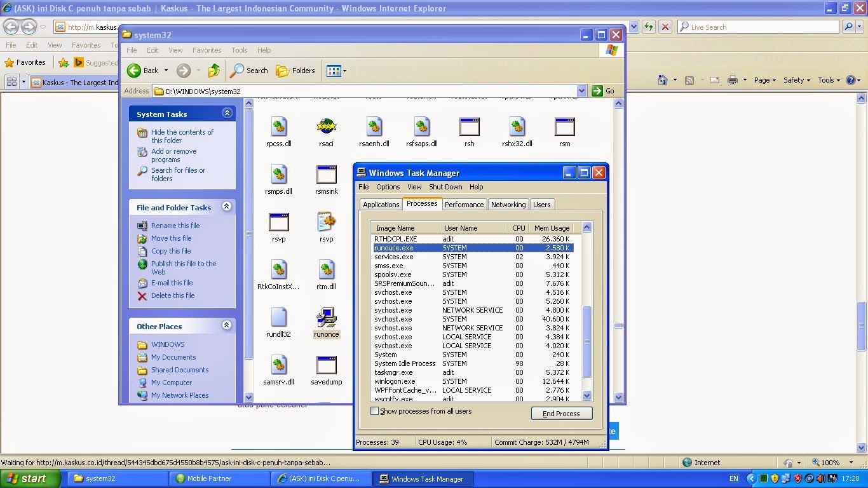Select the taskmgr.exe process row
868x488 pixels.
coord(473,372)
